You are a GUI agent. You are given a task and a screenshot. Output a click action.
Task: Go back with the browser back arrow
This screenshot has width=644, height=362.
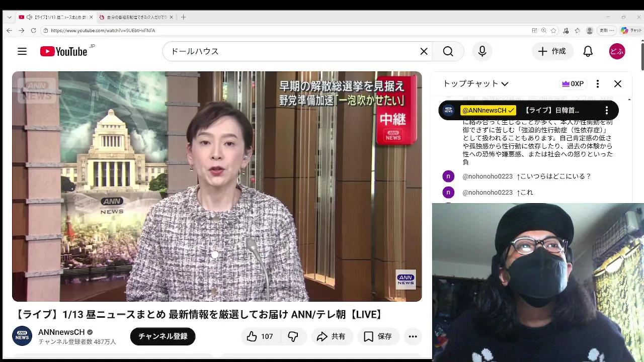click(9, 31)
